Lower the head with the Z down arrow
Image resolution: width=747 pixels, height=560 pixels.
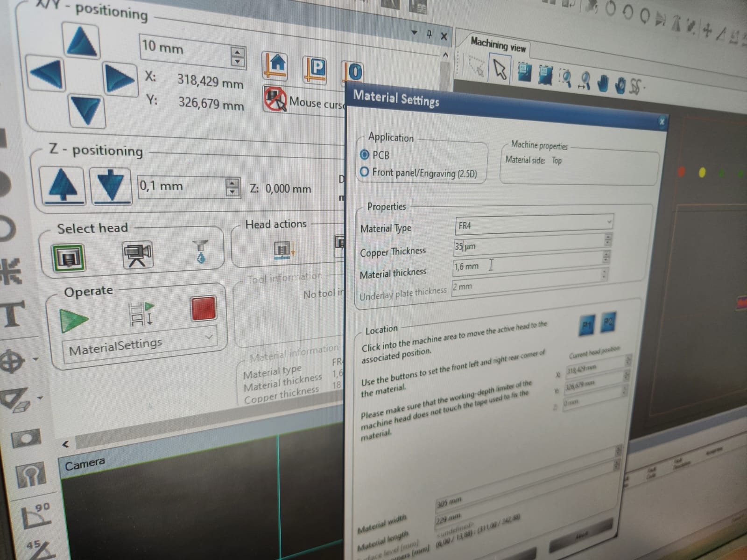111,187
